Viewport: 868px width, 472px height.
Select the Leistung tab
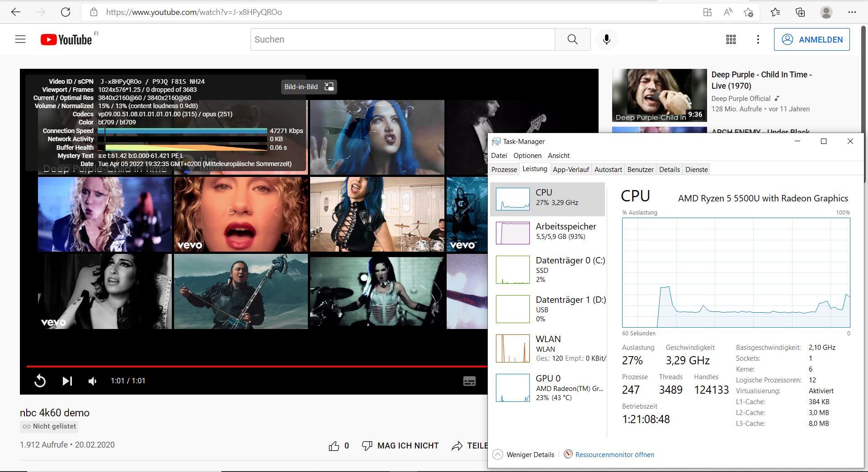(x=535, y=169)
